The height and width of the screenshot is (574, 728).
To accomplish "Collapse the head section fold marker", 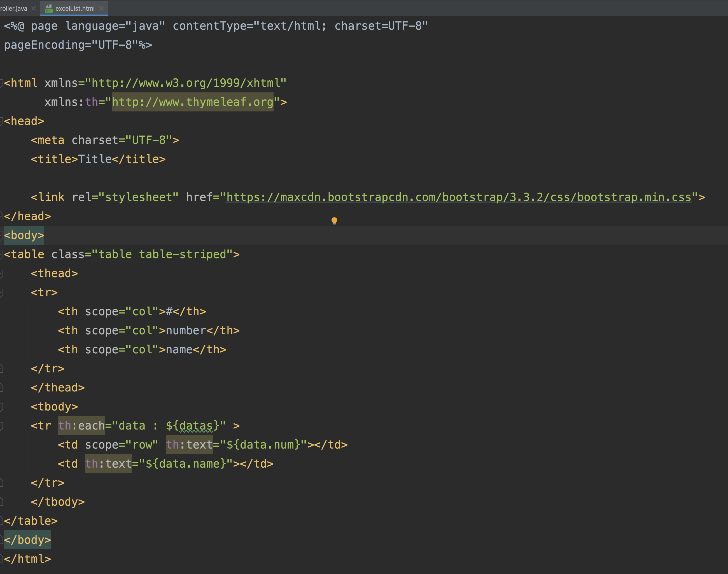I will (x=1, y=121).
